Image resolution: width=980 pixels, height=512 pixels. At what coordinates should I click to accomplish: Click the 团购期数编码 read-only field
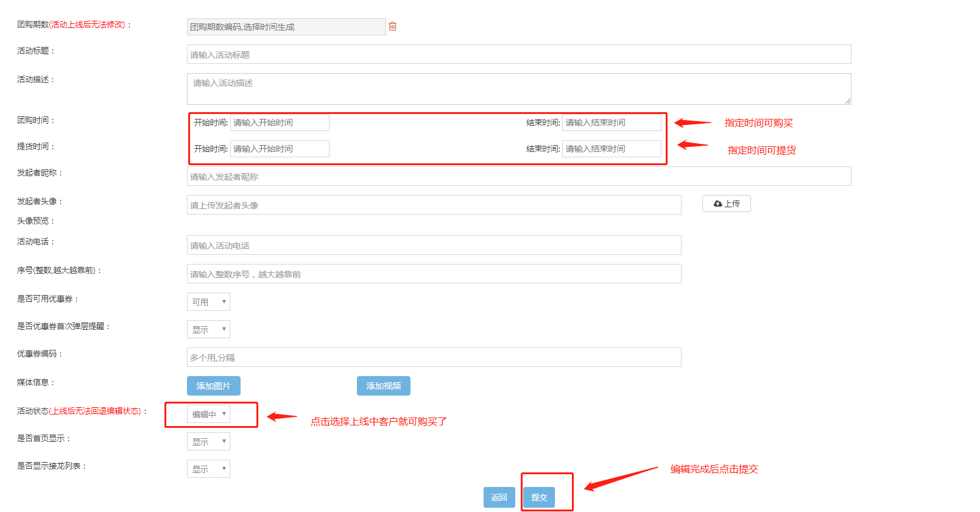click(x=286, y=27)
